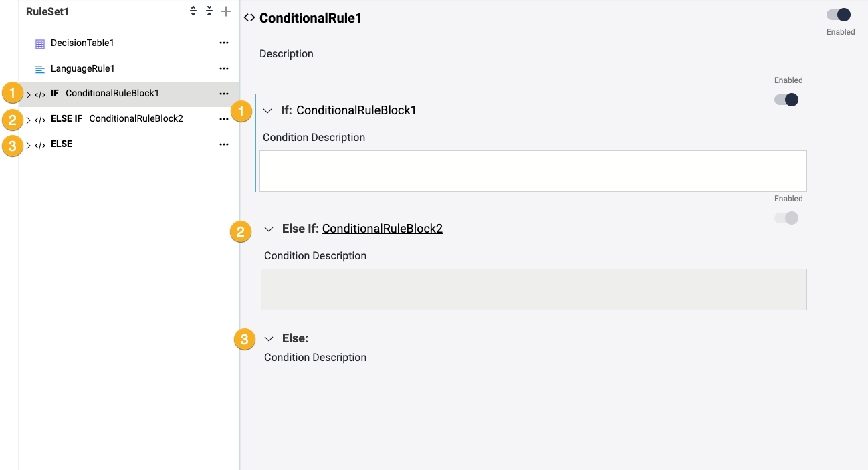Collapse the If: ConditionalRuleBlock1 section
Image resolution: width=868 pixels, height=470 pixels.
click(268, 111)
